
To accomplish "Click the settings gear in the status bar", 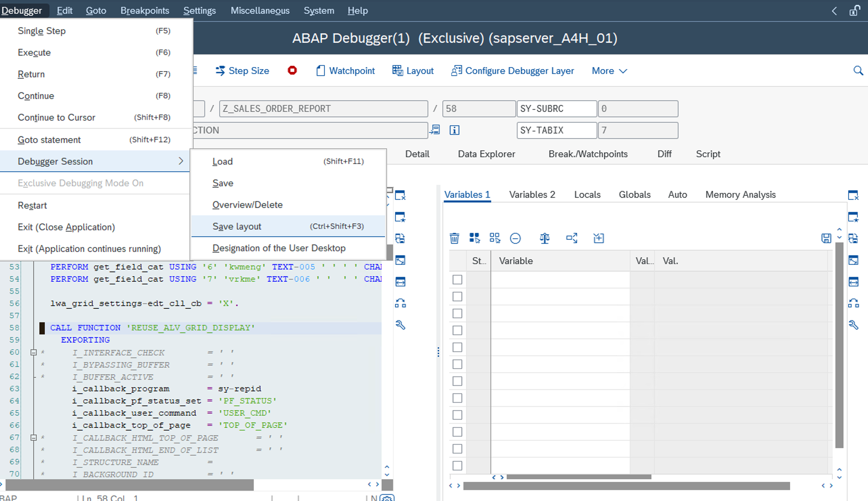I will click(x=387, y=498).
